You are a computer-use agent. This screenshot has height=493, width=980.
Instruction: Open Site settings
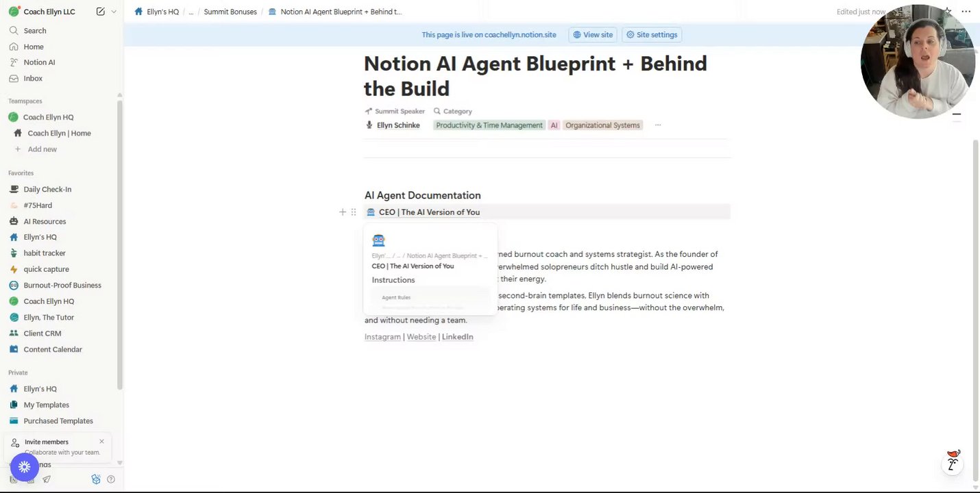652,35
